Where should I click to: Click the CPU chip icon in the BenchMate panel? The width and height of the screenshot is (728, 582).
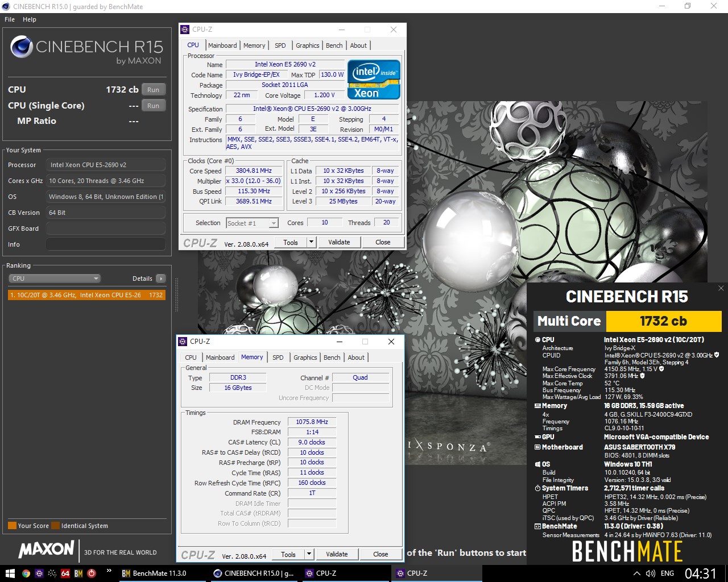pos(538,340)
